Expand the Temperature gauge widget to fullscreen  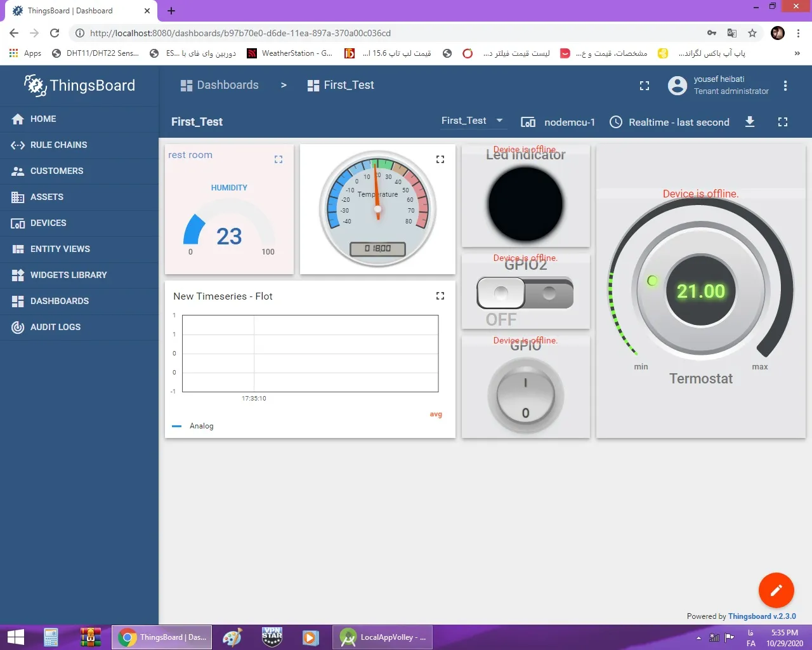[440, 159]
